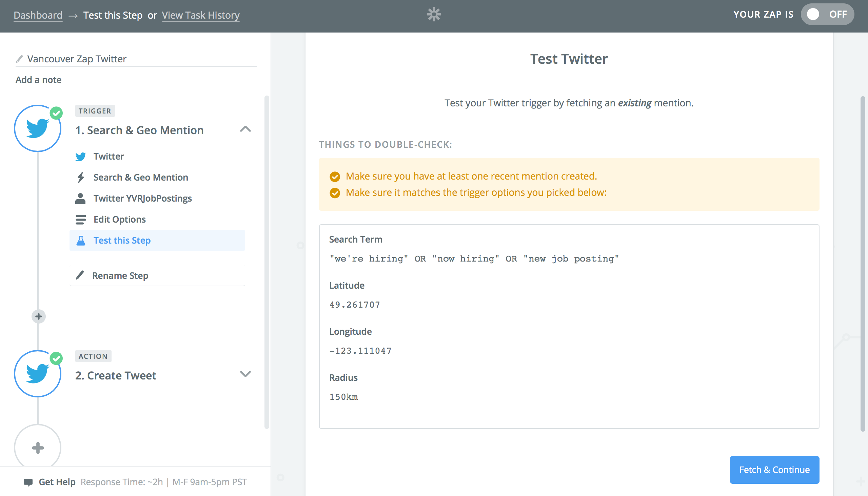Select the Test this Step substep
The height and width of the screenshot is (496, 868).
157,241
